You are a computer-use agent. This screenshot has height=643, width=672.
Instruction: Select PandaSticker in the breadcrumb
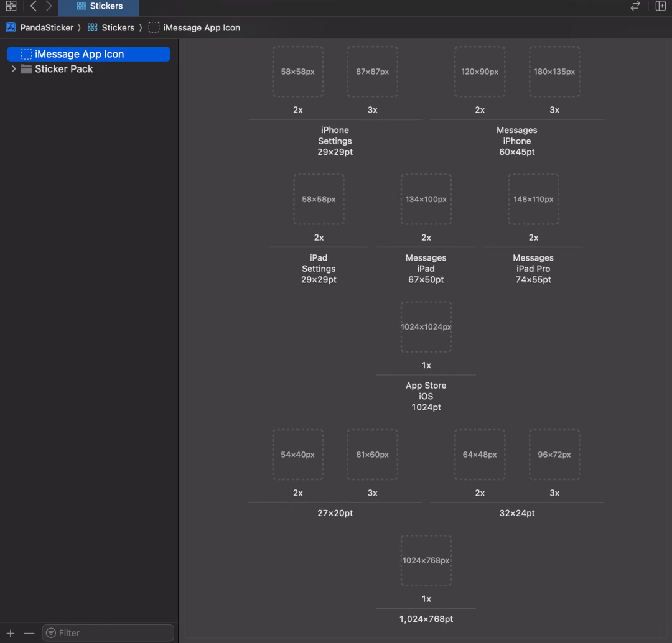(47, 28)
